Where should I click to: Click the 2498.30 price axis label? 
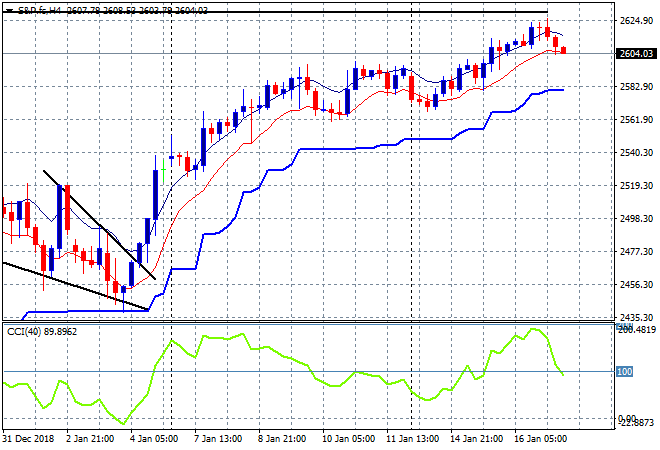pyautogui.click(x=636, y=218)
